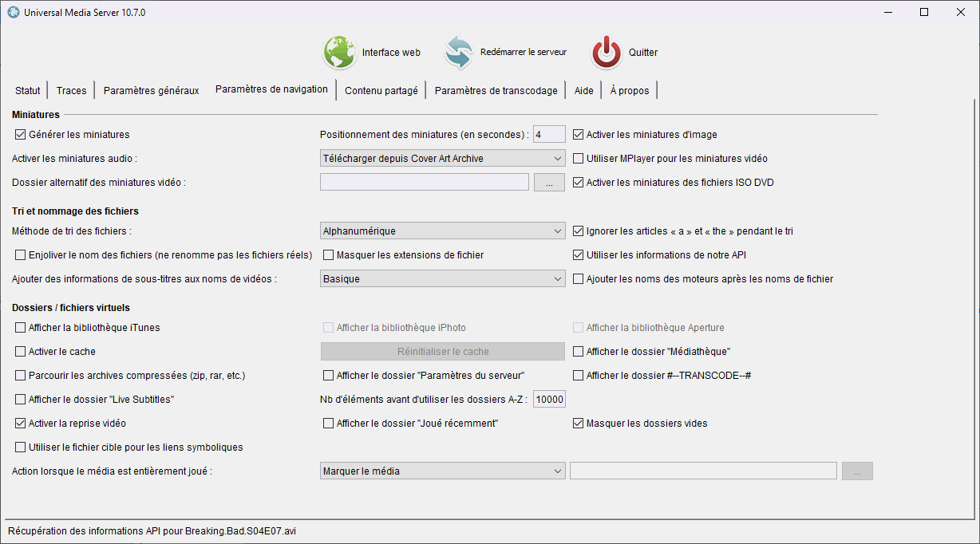
Task: Click the Dossier alternatif des miniatures vidéo field
Action: 425,183
